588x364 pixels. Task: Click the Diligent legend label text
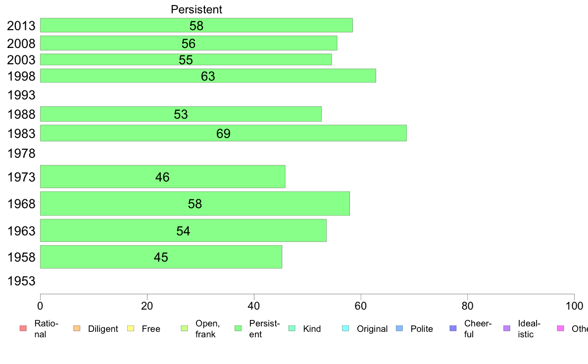click(103, 329)
